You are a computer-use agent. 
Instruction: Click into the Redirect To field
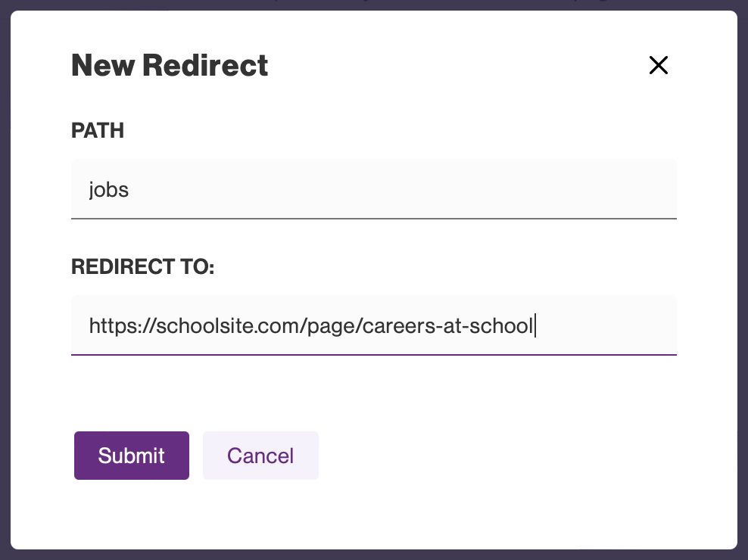tap(373, 325)
